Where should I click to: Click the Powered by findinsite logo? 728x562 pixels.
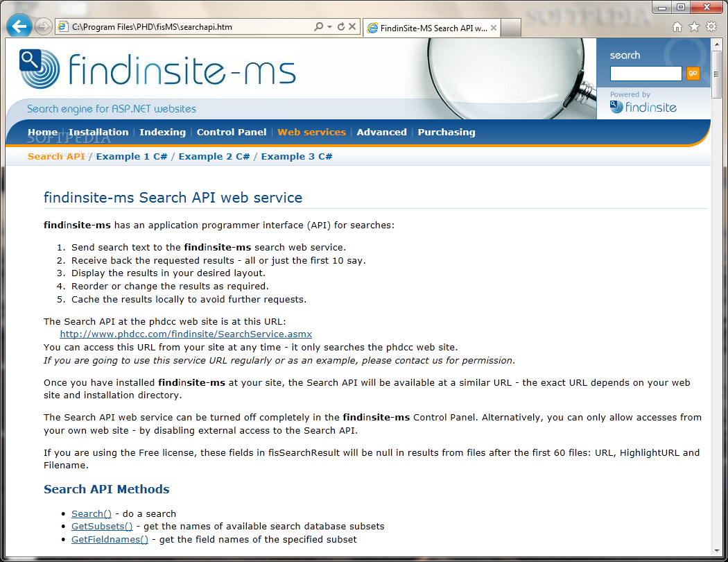[x=643, y=108]
